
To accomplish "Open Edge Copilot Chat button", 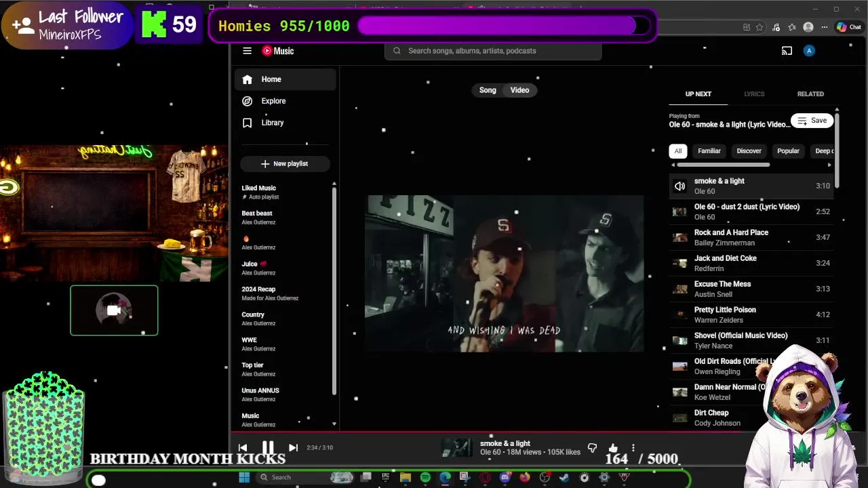I will [849, 27].
